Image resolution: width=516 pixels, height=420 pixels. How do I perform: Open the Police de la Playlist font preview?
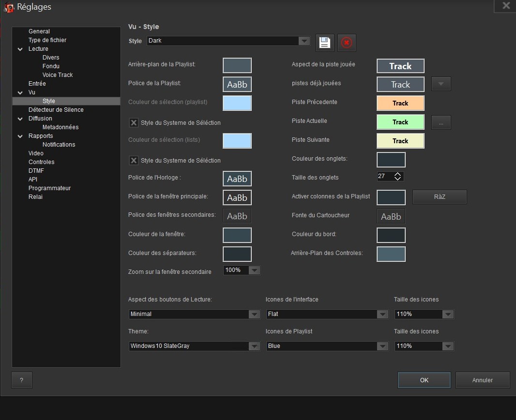[x=237, y=84]
